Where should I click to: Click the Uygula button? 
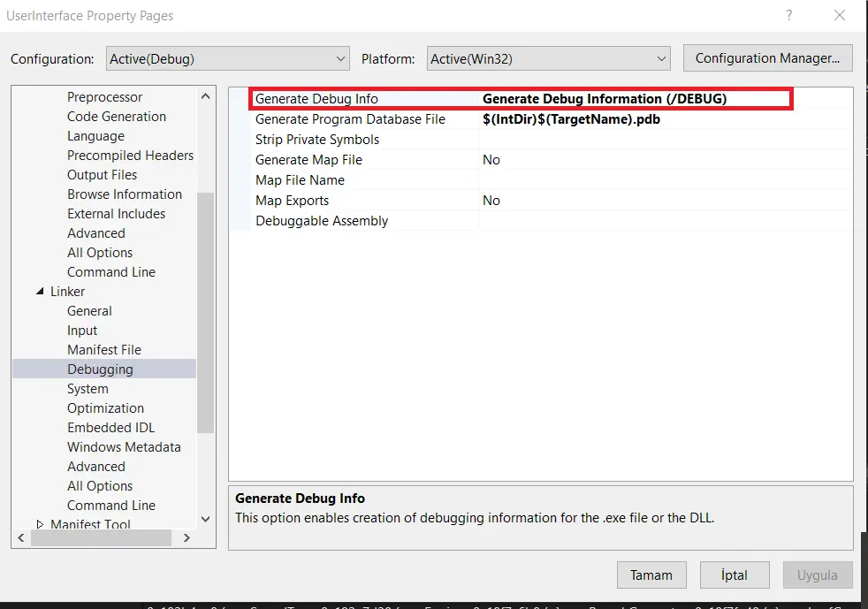[x=818, y=575]
